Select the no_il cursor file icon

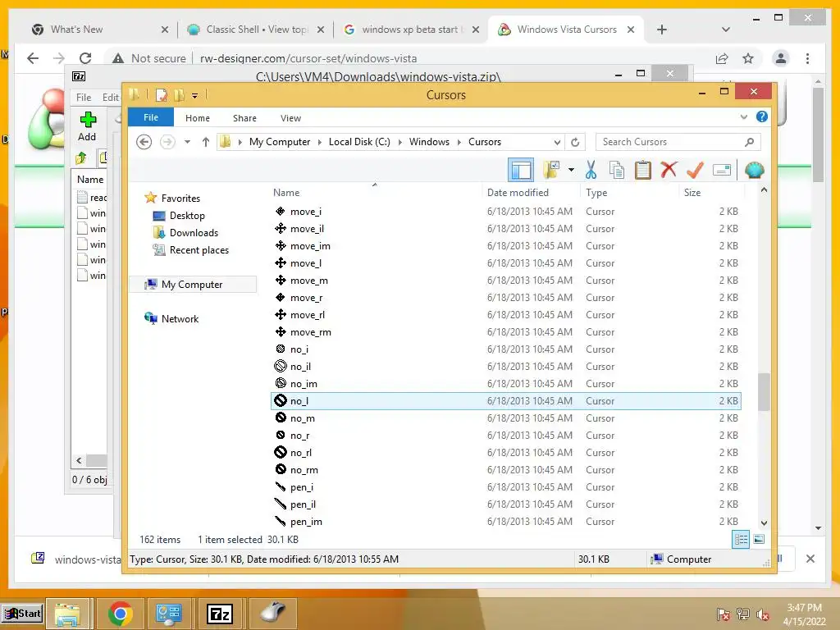click(x=281, y=367)
